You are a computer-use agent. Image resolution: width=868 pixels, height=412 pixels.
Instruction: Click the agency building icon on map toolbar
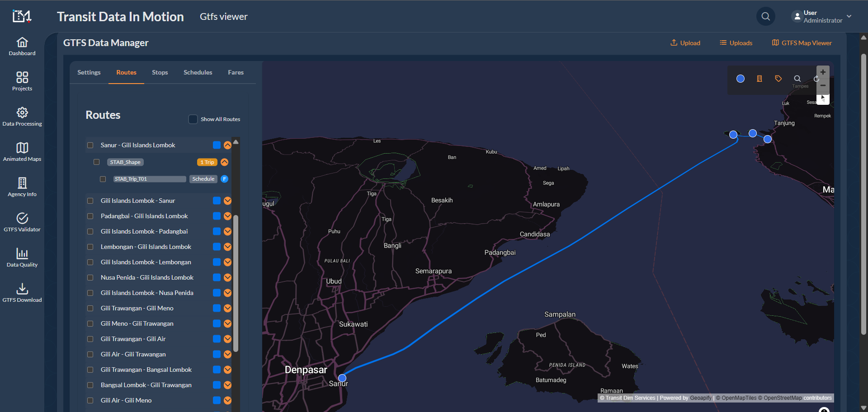tap(759, 79)
